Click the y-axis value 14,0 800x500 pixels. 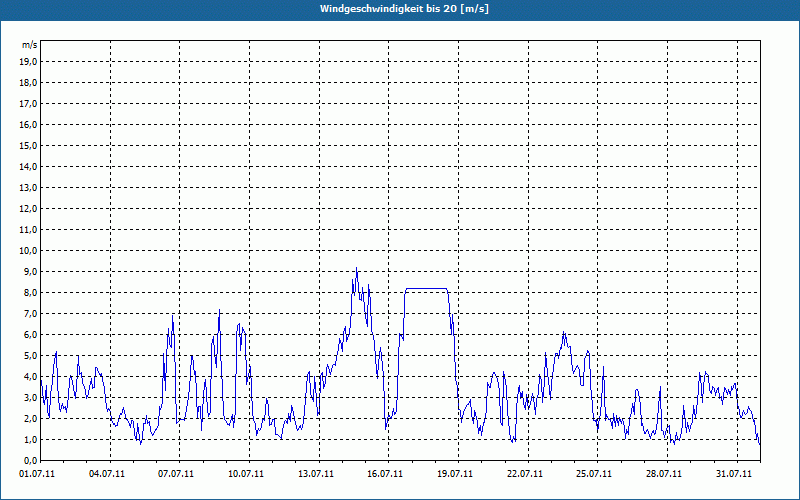coord(28,166)
